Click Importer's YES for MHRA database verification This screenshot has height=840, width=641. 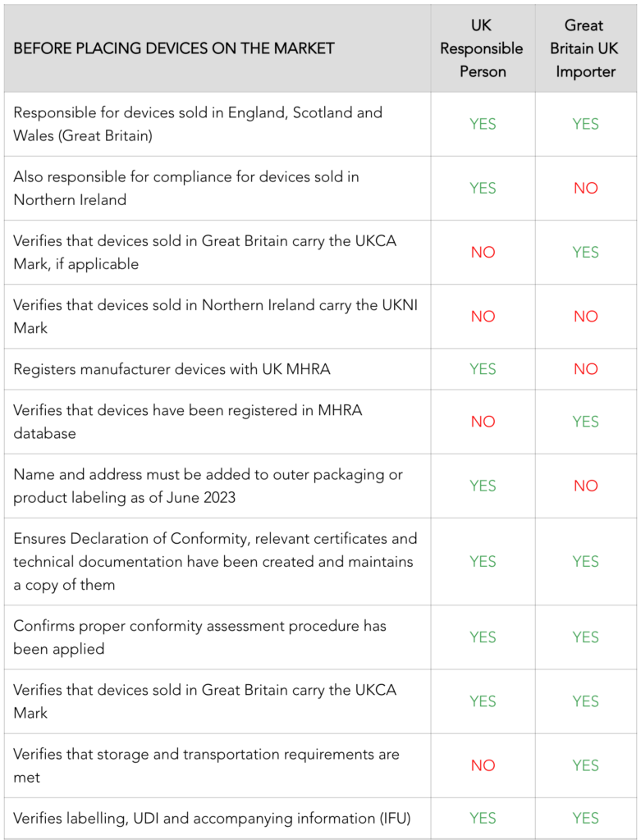[x=585, y=421]
